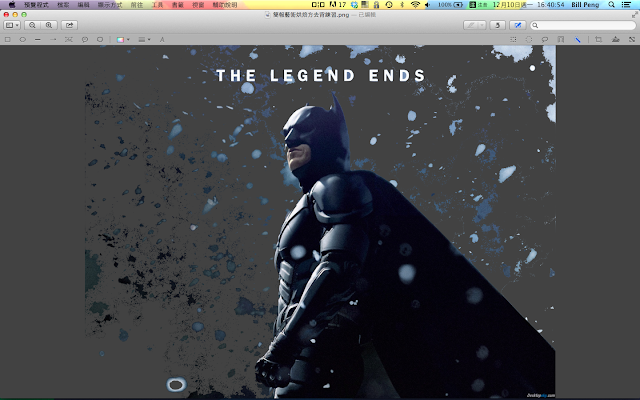
Task: Toggle the Edit Toolbar button
Action: pyautogui.click(x=518, y=25)
